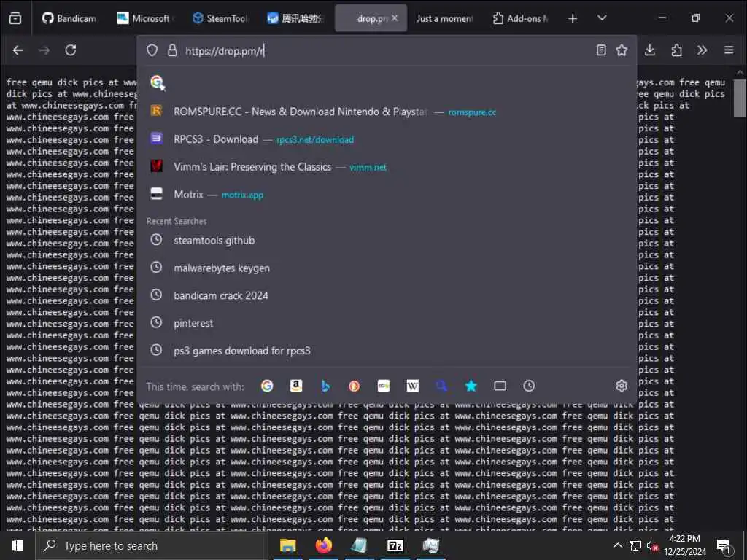Viewport: 747px width, 560px height.
Task: Search this time with eBay icon
Action: pyautogui.click(x=384, y=386)
